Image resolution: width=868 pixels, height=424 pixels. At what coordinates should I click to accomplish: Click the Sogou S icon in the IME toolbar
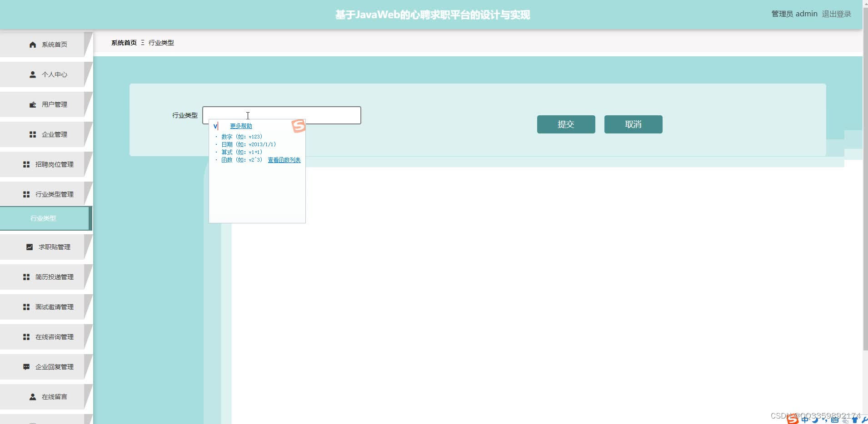coord(793,419)
